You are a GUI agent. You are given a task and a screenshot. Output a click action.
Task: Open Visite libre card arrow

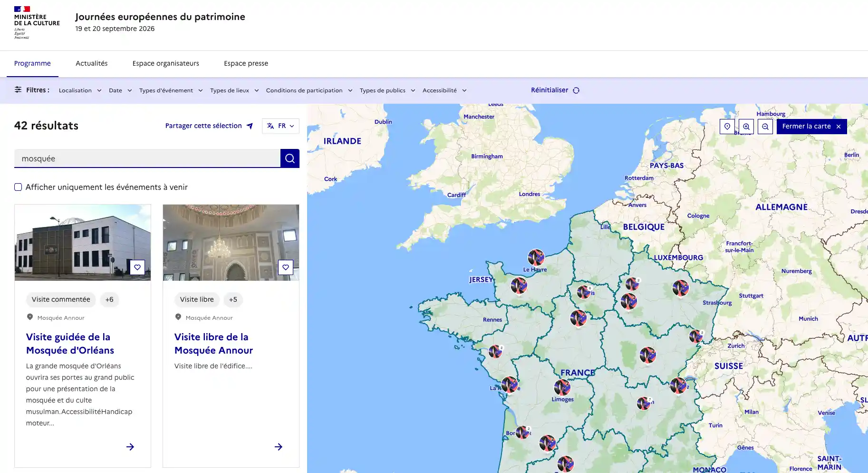(279, 447)
